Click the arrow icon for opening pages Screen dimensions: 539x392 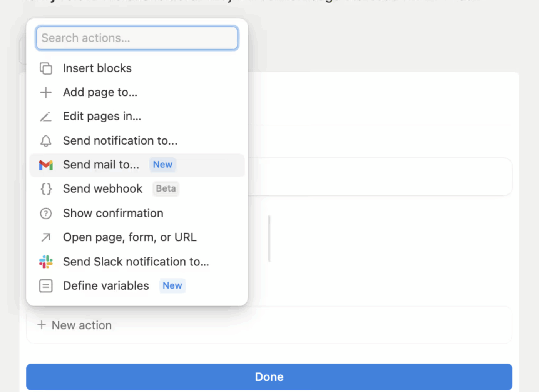tap(46, 237)
